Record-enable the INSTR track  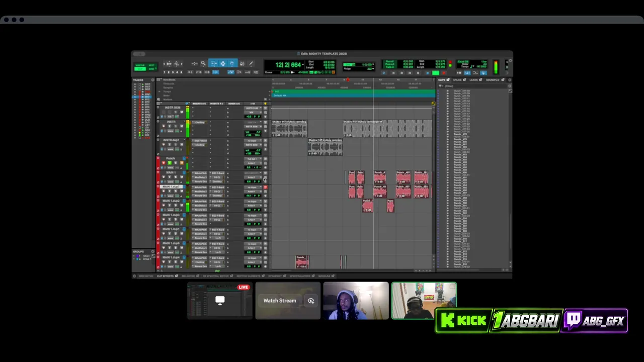[x=164, y=126]
